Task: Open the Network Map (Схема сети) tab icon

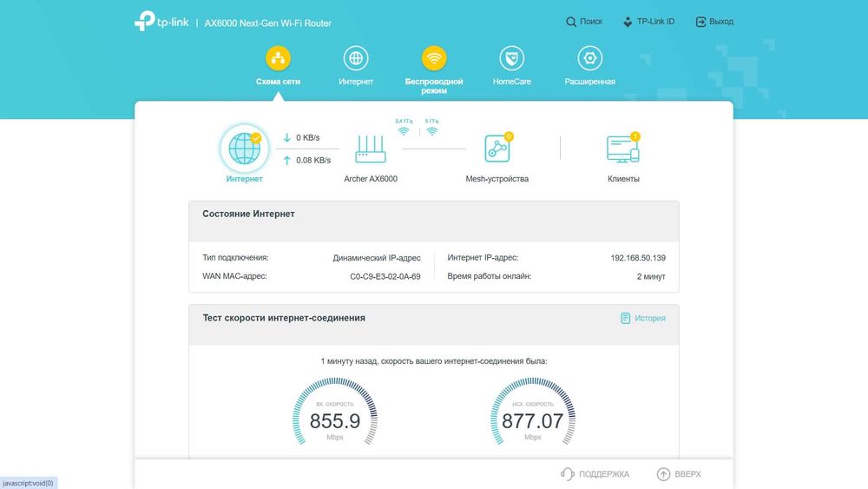Action: click(x=278, y=58)
